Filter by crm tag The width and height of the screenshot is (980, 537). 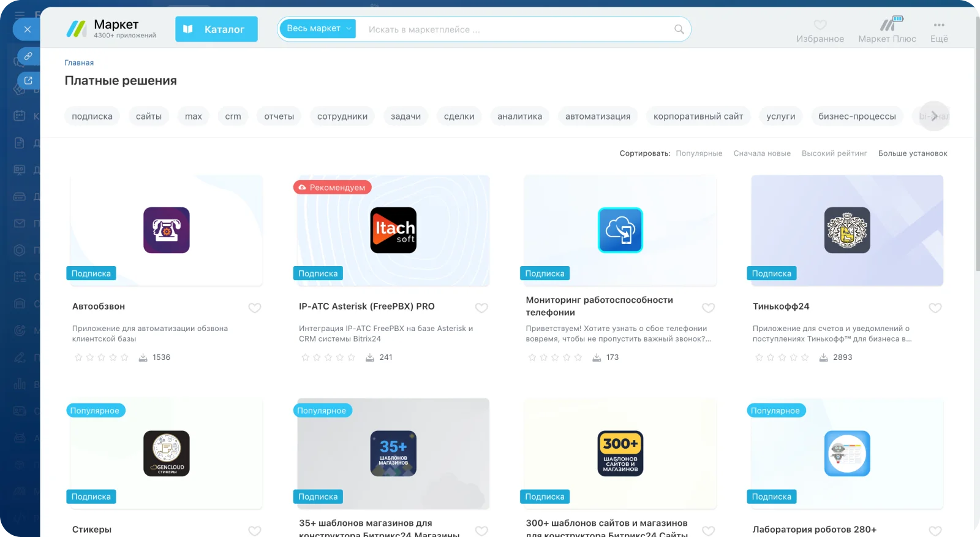(233, 116)
